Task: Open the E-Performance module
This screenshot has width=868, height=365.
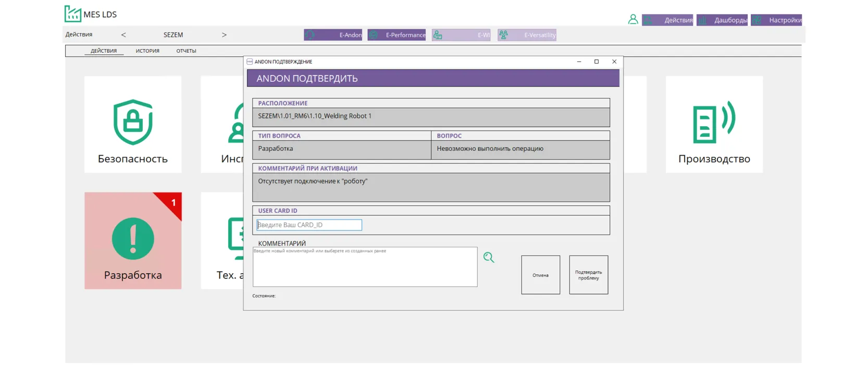Action: (x=396, y=35)
